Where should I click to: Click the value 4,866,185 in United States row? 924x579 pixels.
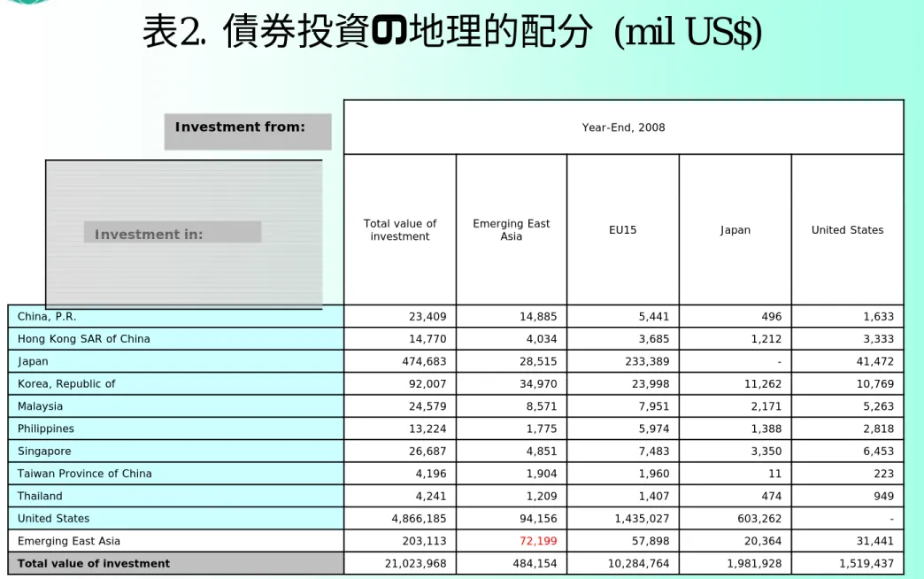pyautogui.click(x=419, y=518)
